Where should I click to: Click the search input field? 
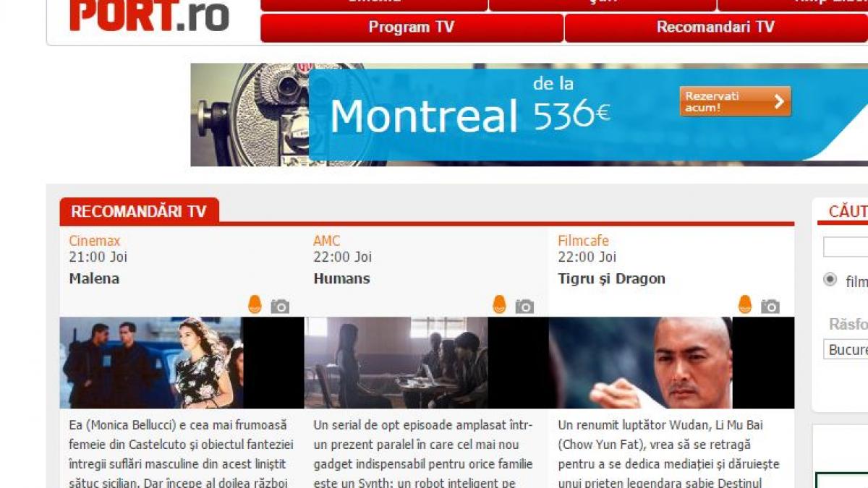coord(846,247)
